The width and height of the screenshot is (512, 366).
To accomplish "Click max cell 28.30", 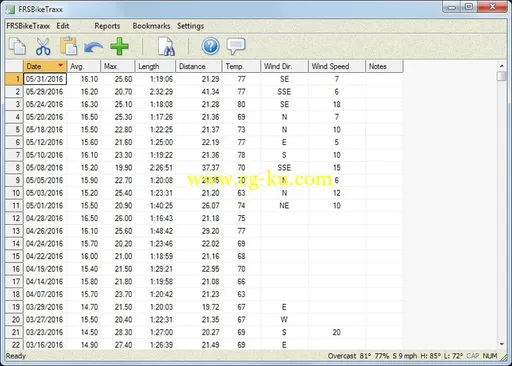I will coord(118,332).
